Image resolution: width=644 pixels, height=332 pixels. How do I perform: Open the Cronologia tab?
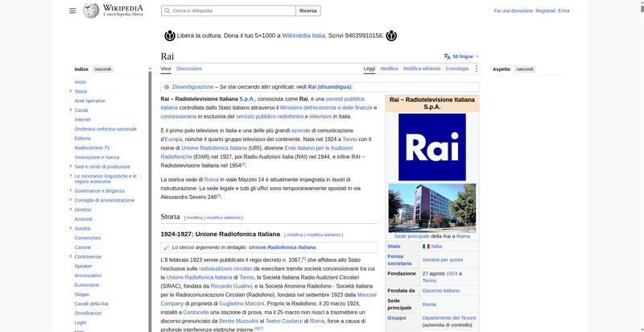pos(457,68)
